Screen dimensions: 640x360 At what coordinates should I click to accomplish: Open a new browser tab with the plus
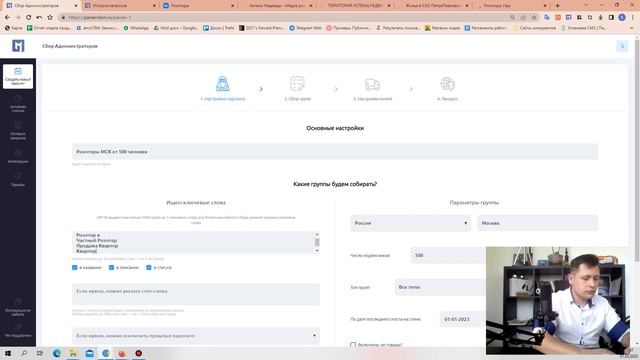pos(557,6)
